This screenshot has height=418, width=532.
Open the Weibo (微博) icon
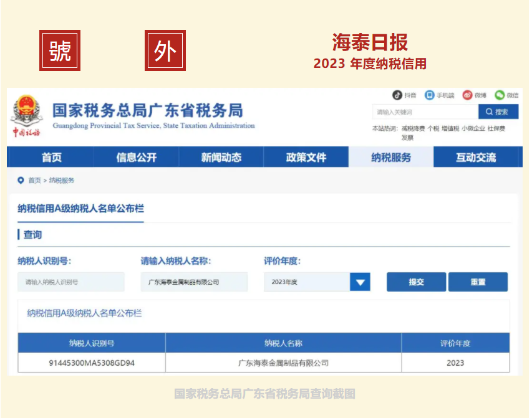[467, 95]
